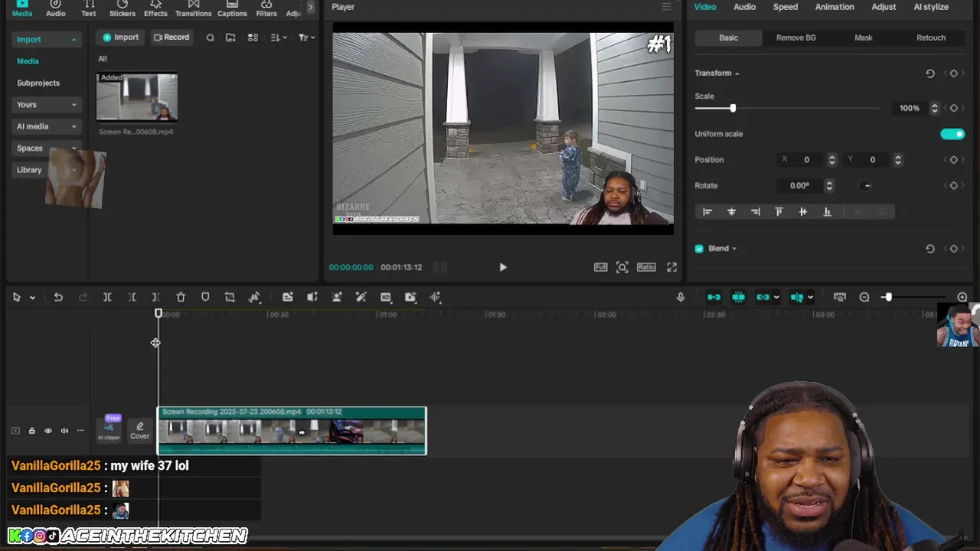Zoom in the timeline with the plus magnifier
The height and width of the screenshot is (551, 980).
tap(962, 297)
